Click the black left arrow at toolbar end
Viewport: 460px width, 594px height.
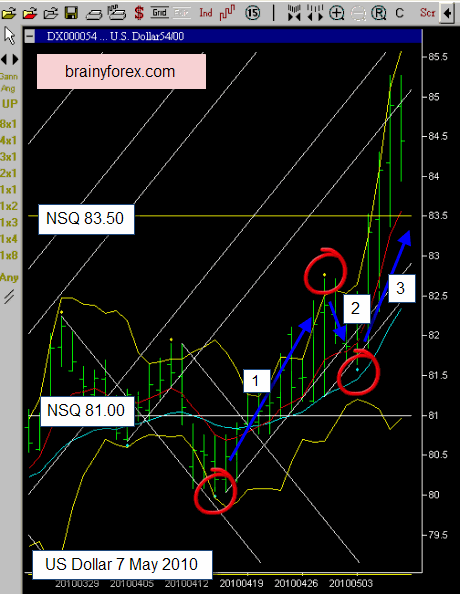coord(448,13)
